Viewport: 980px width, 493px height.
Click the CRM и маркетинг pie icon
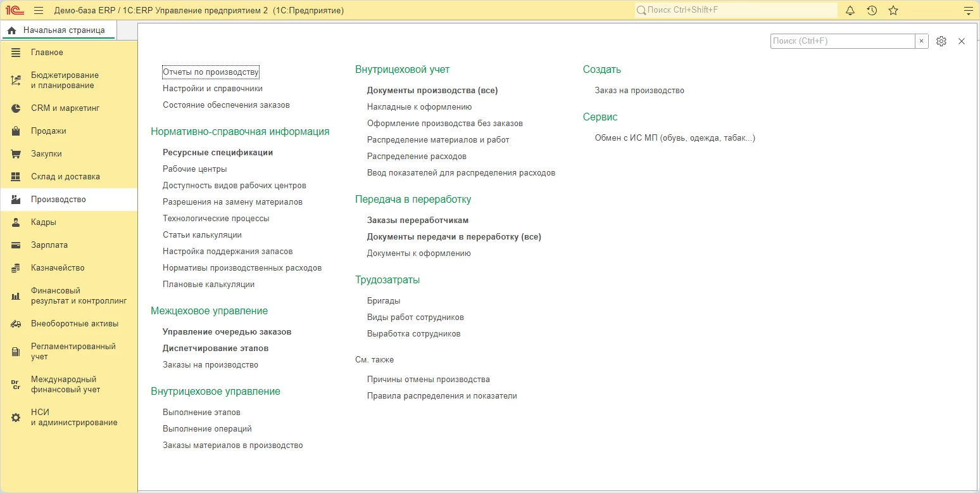pyautogui.click(x=16, y=108)
